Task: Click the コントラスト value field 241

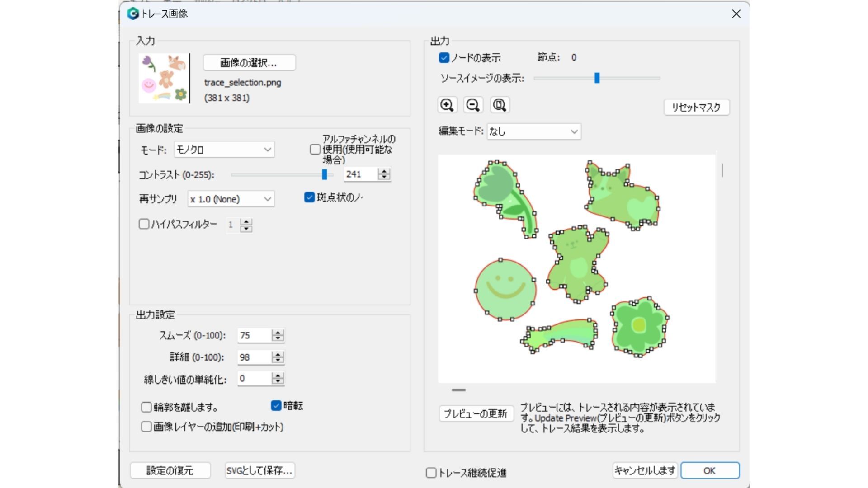Action: (361, 174)
